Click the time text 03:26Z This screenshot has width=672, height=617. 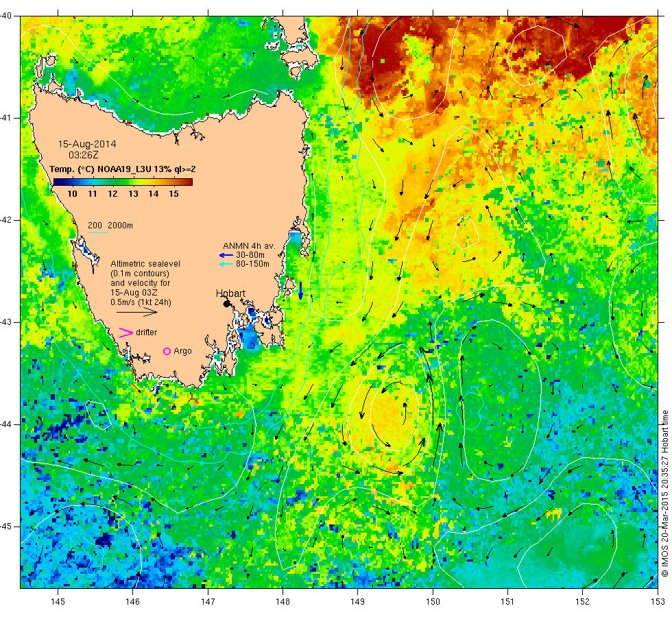84,155
